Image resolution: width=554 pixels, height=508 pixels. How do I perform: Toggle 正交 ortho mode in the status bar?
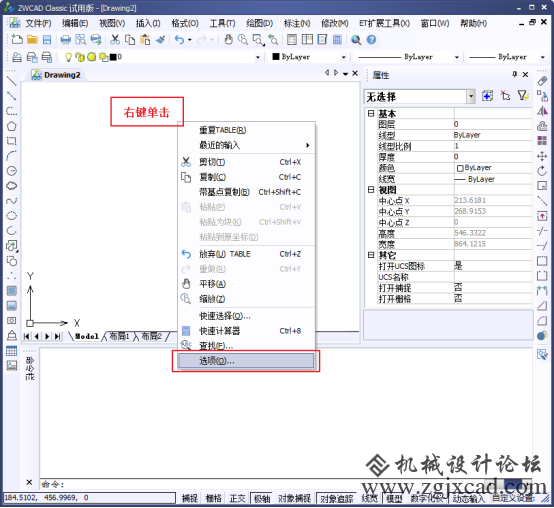pyautogui.click(x=237, y=498)
